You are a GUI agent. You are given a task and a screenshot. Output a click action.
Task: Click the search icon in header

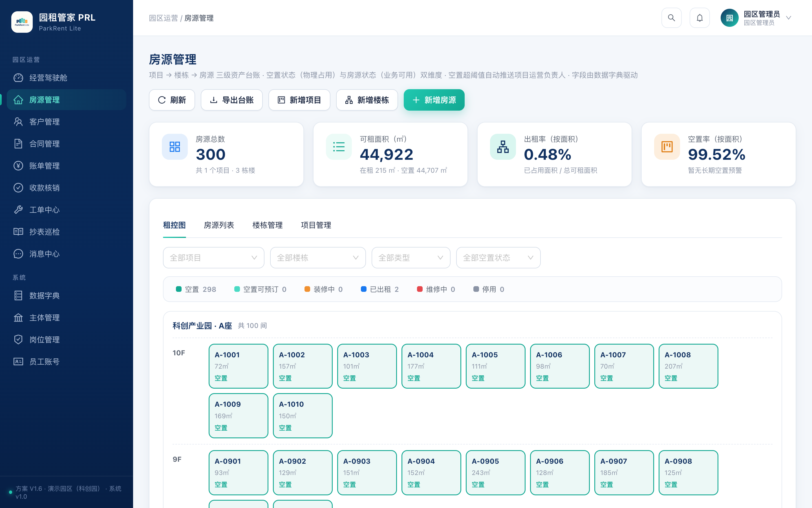click(671, 18)
